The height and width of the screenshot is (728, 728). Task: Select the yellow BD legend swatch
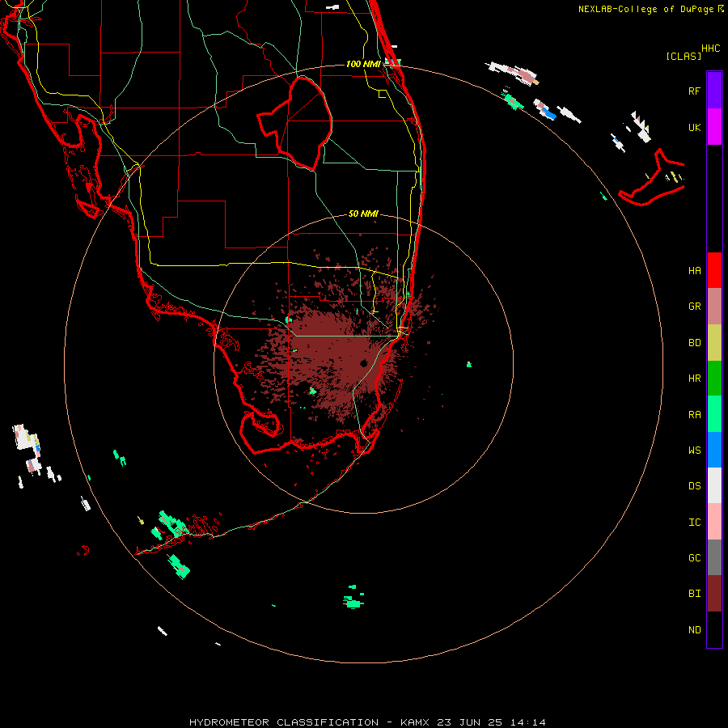click(x=714, y=343)
